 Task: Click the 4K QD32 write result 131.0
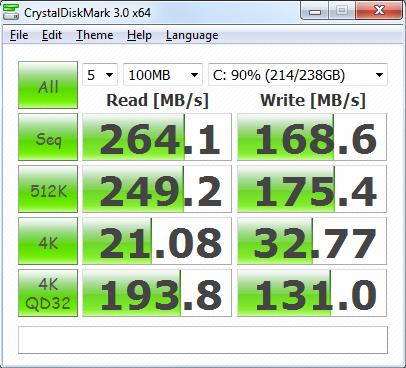coord(312,293)
